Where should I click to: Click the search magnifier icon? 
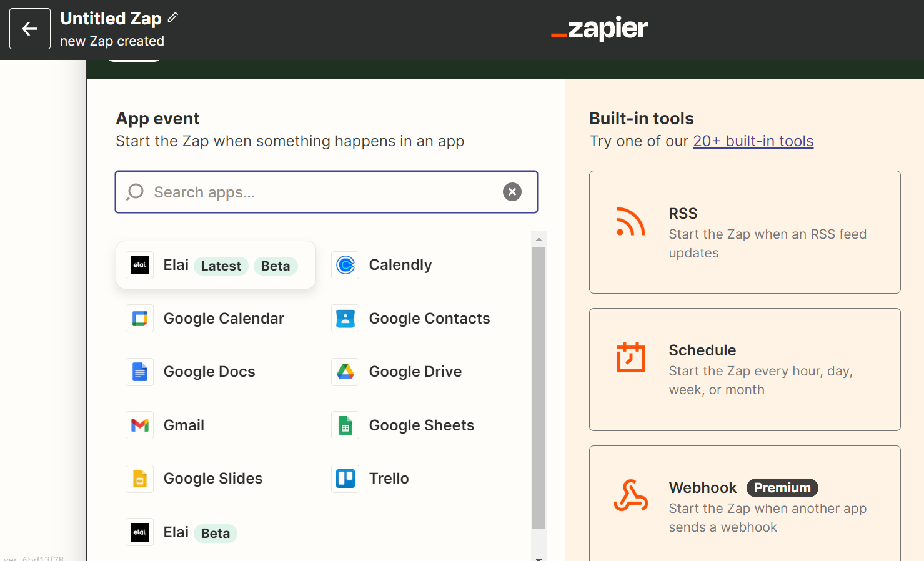click(135, 192)
